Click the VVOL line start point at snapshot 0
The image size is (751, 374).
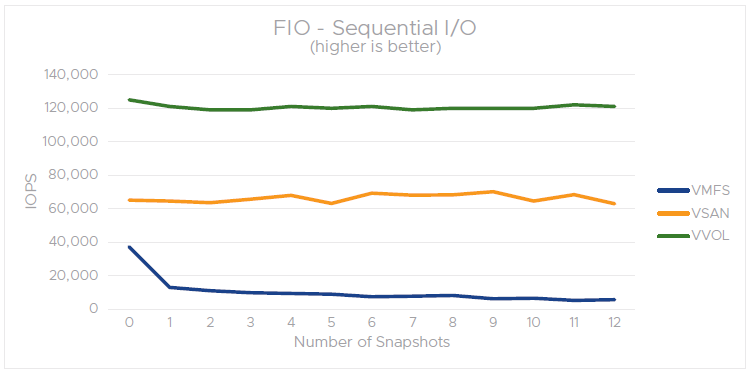pyautogui.click(x=129, y=100)
